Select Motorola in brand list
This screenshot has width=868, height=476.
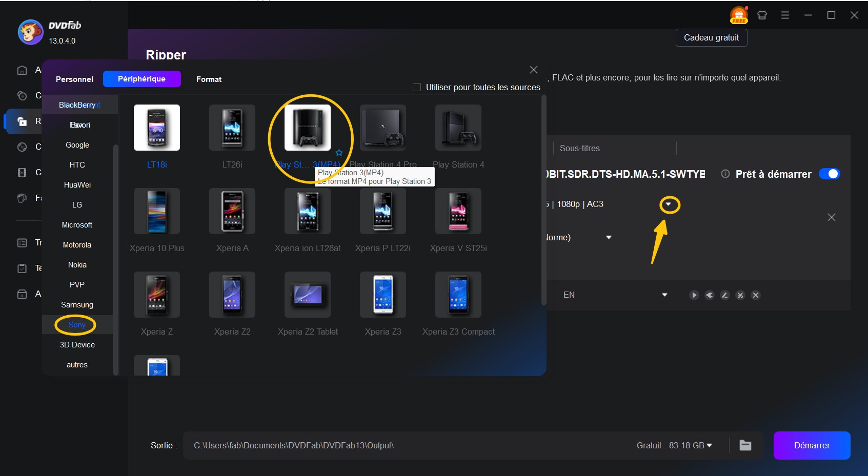tap(77, 245)
